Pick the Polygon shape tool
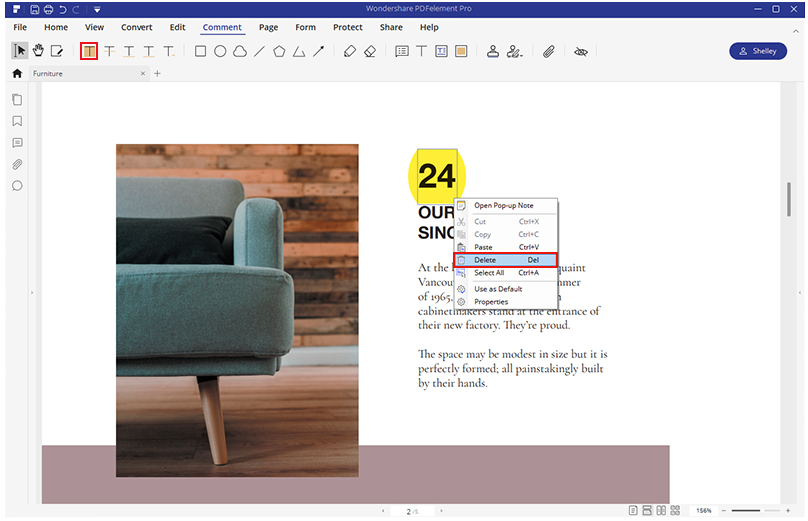This screenshot has width=808, height=521. pos(279,51)
